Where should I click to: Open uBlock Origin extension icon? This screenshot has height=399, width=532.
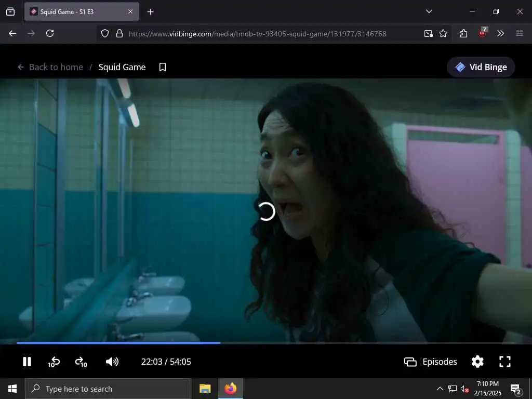pos(482,33)
